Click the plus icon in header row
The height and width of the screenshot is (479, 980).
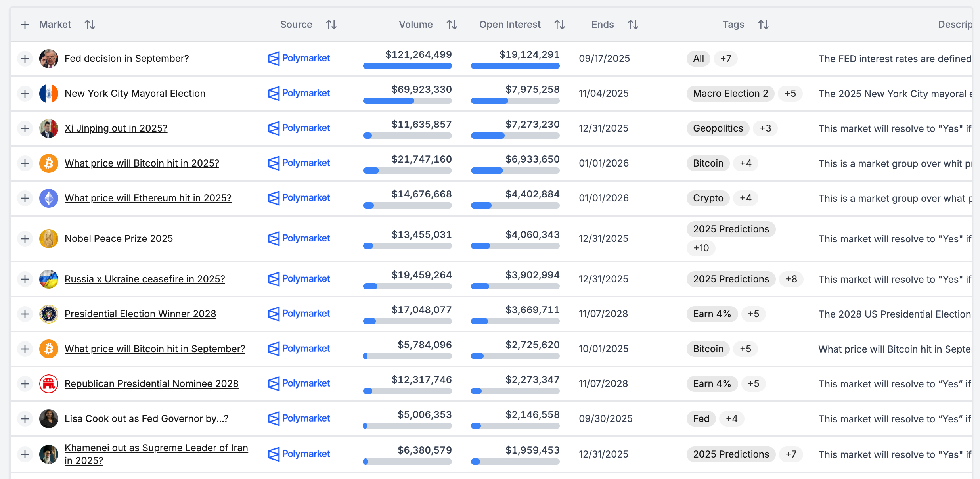point(25,25)
